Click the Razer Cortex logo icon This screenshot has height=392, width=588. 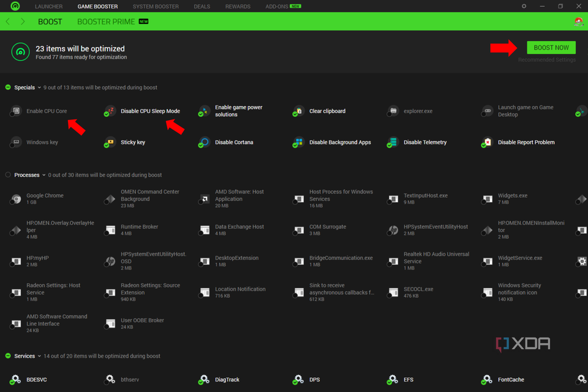pos(15,6)
